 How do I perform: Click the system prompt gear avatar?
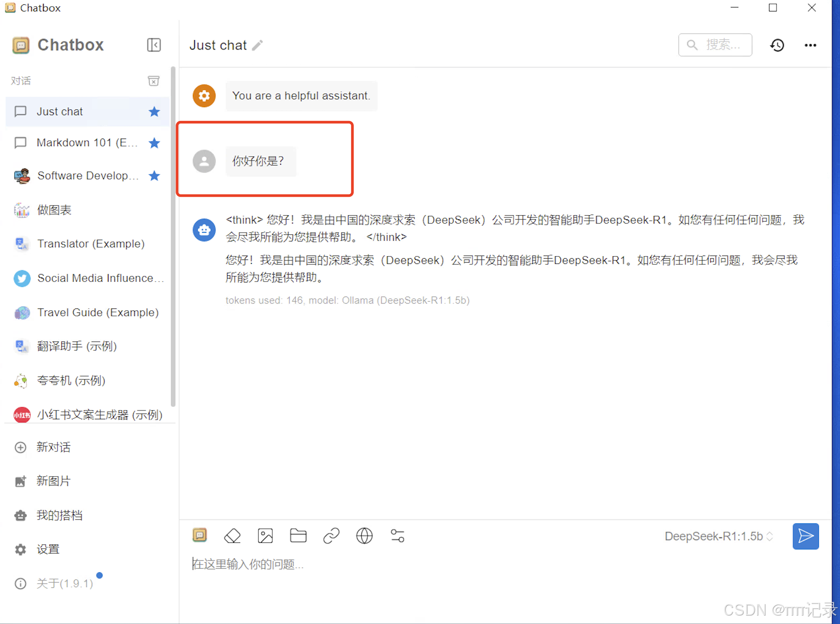[204, 96]
